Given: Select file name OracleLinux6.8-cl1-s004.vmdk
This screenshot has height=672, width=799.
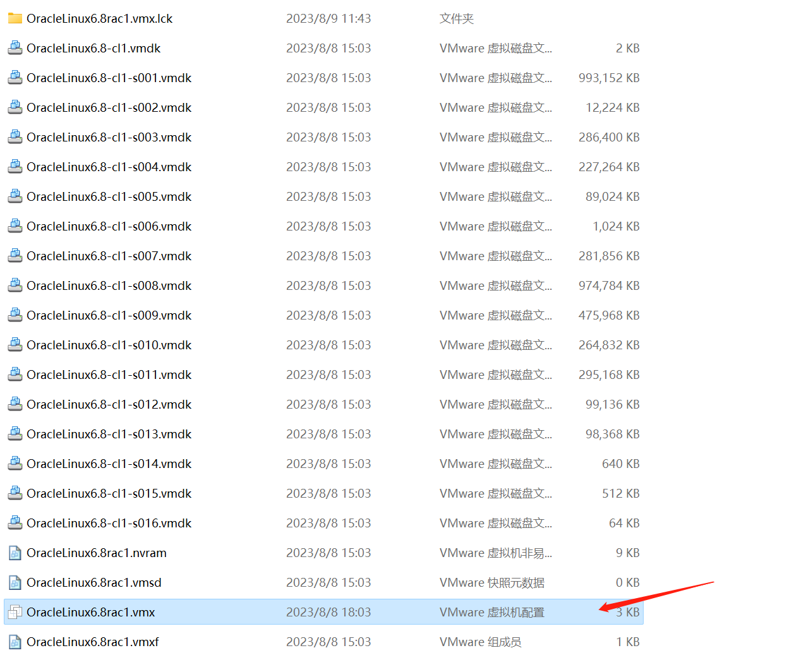Looking at the screenshot, I should pos(109,167).
